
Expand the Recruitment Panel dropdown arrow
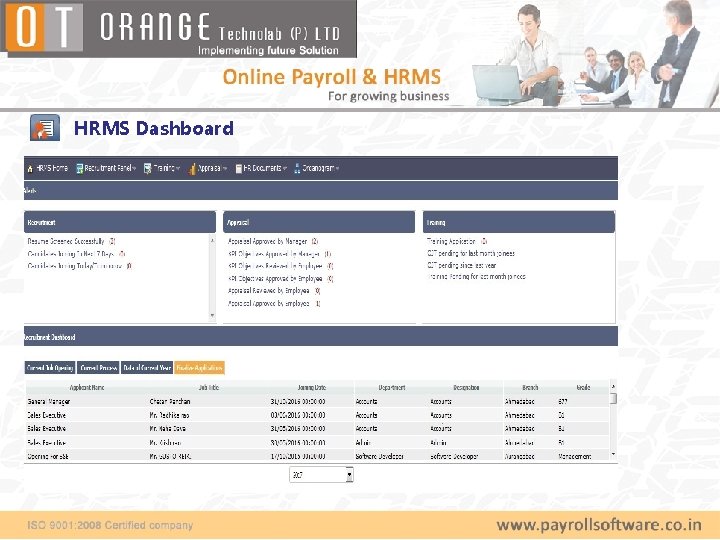[134, 169]
